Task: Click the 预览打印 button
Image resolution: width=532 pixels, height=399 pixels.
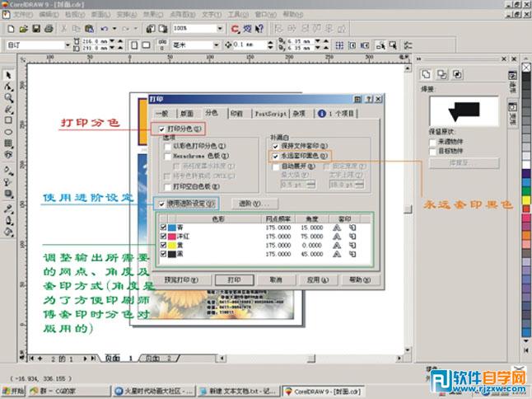Action: click(181, 280)
